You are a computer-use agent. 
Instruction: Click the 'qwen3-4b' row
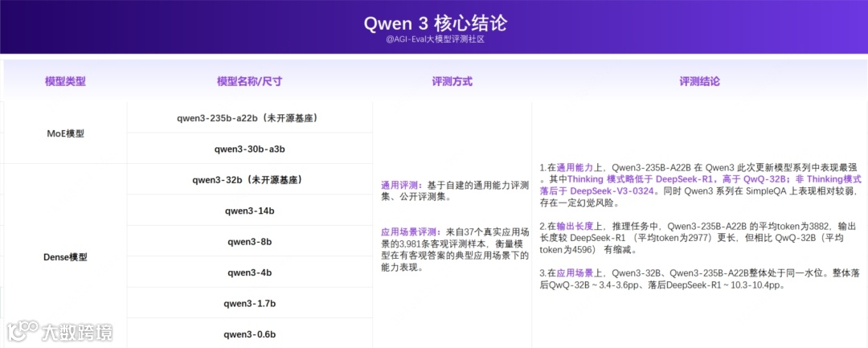(x=250, y=272)
